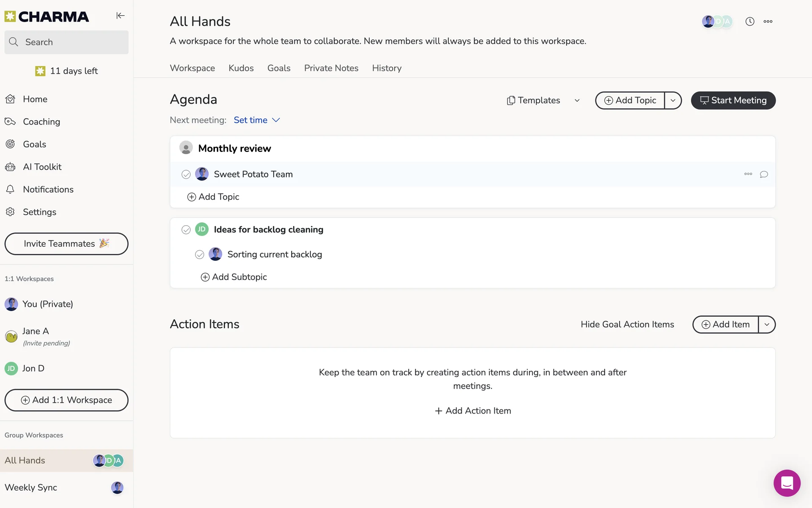Open Notifications bell in sidebar
The image size is (812, 508).
(48, 190)
